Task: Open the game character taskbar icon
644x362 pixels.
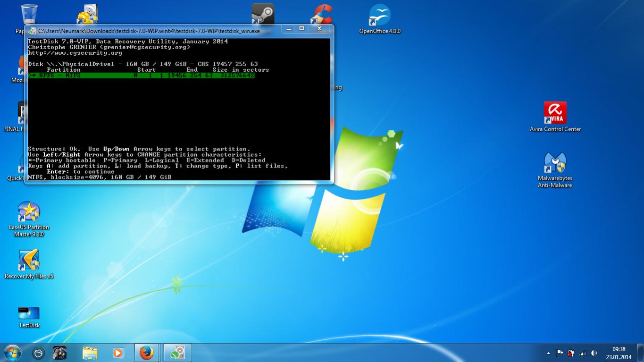Action: click(x=59, y=353)
